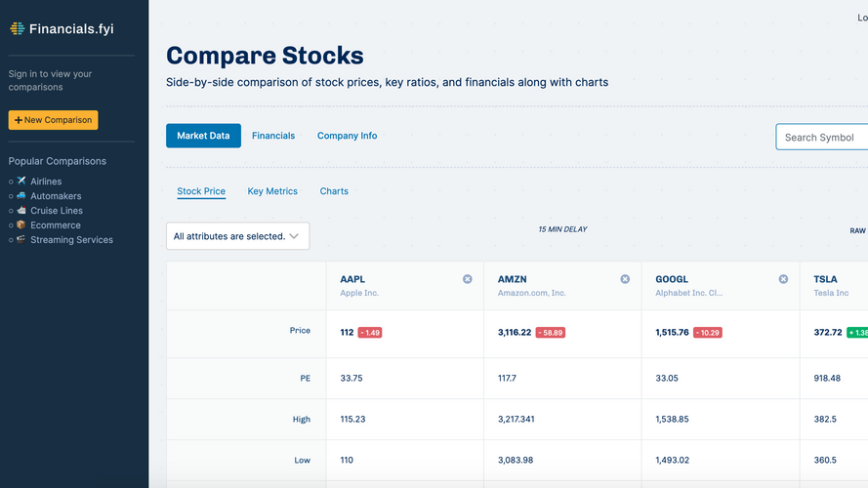Open the Cruise Lines comparison
This screenshot has width=868, height=488.
(57, 211)
